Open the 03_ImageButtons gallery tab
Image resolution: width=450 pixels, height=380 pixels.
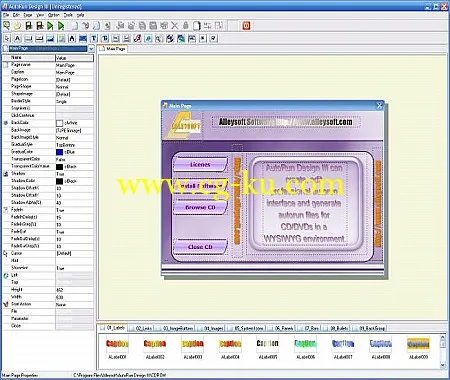[175, 328]
